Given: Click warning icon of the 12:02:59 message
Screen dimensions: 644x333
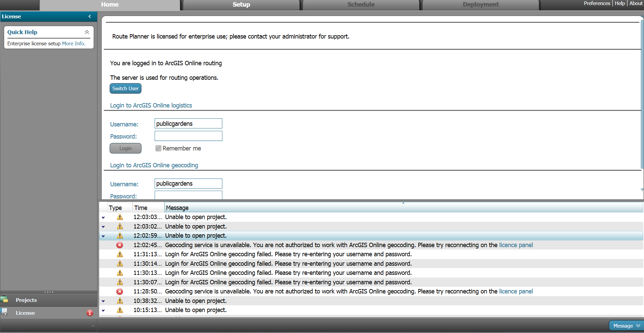Looking at the screenshot, I should 120,236.
